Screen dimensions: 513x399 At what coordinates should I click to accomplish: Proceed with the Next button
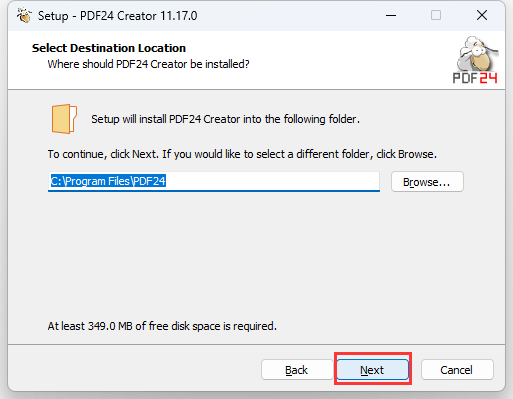pos(372,370)
